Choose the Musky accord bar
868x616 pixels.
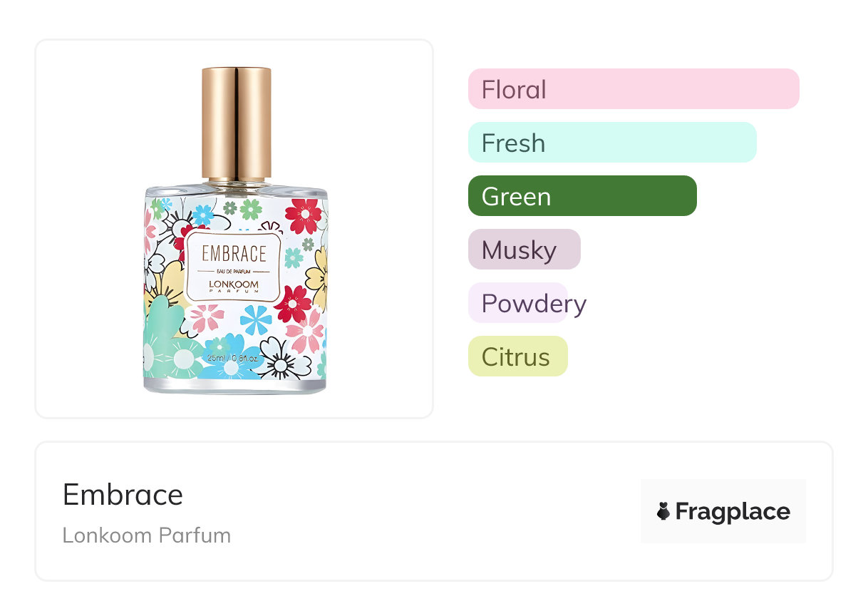[x=525, y=250]
